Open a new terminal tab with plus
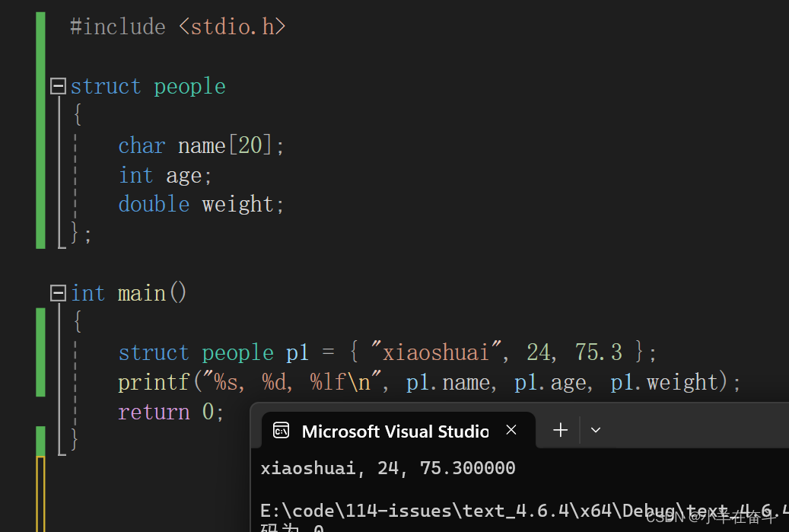The height and width of the screenshot is (532, 789). [x=560, y=430]
